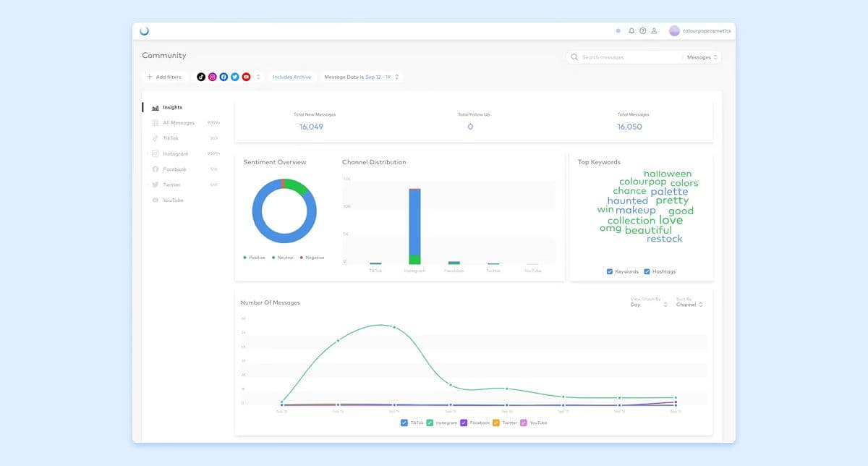Open Instagram messages in the sidebar

click(175, 153)
